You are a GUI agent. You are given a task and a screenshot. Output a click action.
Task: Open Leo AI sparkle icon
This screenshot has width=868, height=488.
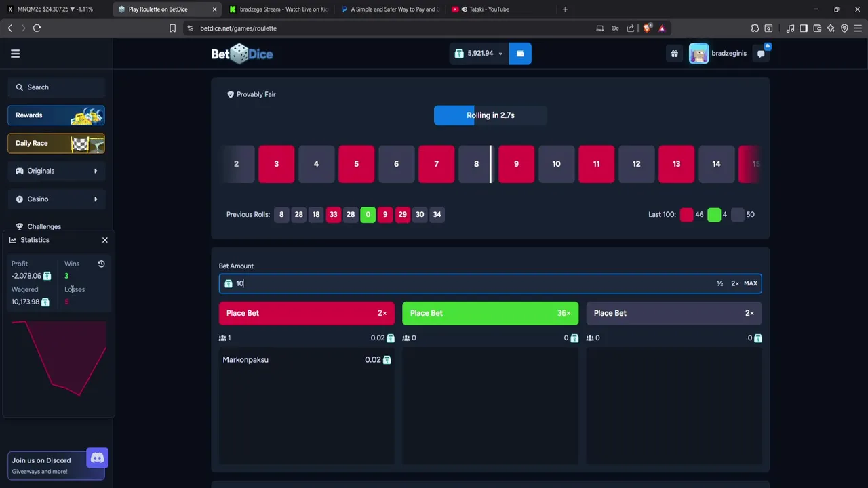pyautogui.click(x=831, y=28)
